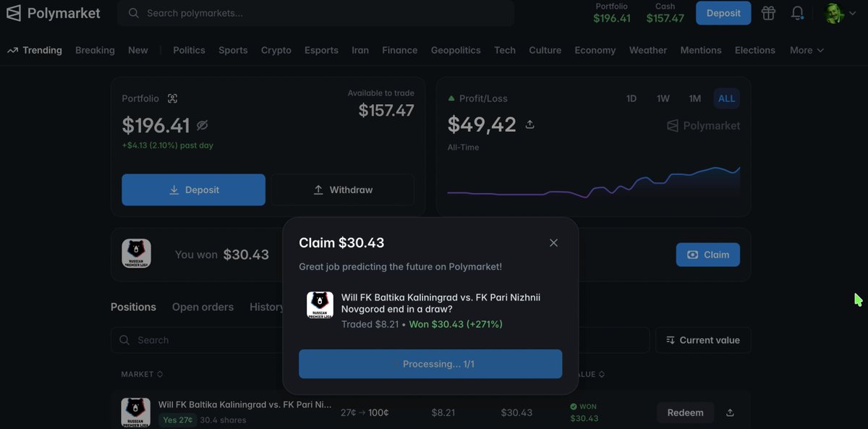The image size is (868, 429).
Task: Click the portfolio scan icon next to Portfolio
Action: (172, 98)
